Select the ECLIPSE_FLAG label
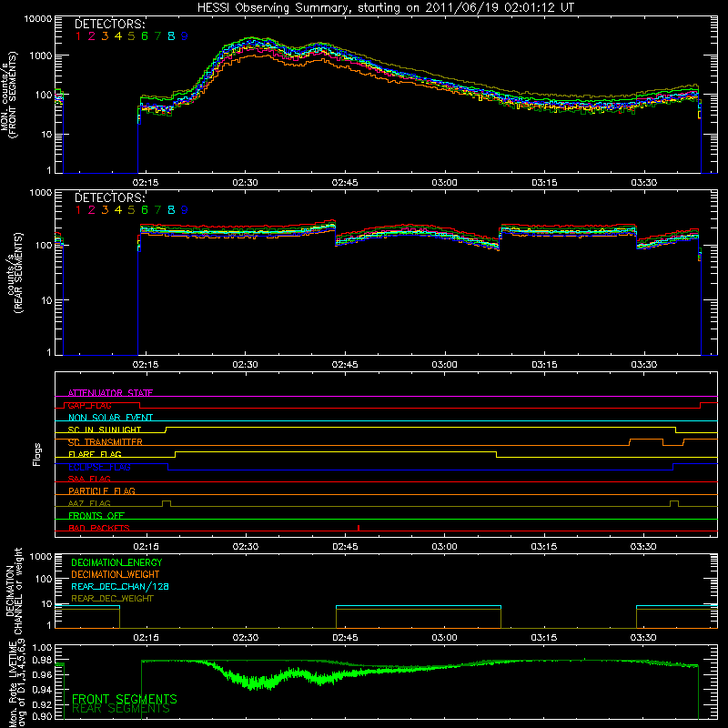Screen dimensions: 728x728 pyautogui.click(x=99, y=467)
